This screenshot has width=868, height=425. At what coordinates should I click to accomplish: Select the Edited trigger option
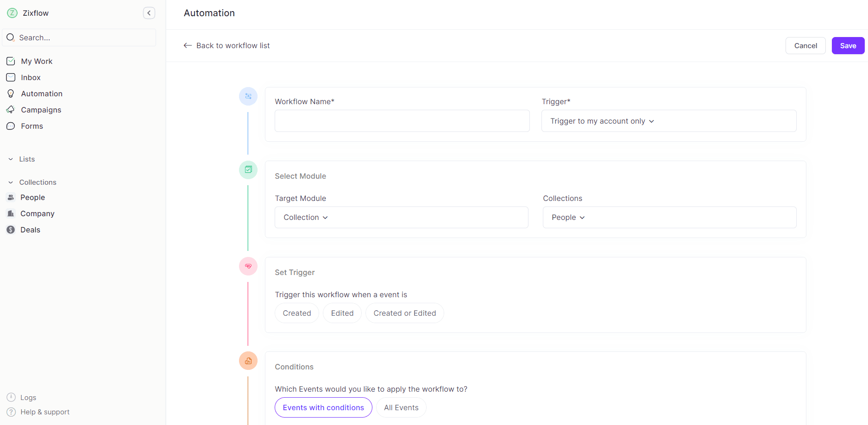(x=342, y=313)
